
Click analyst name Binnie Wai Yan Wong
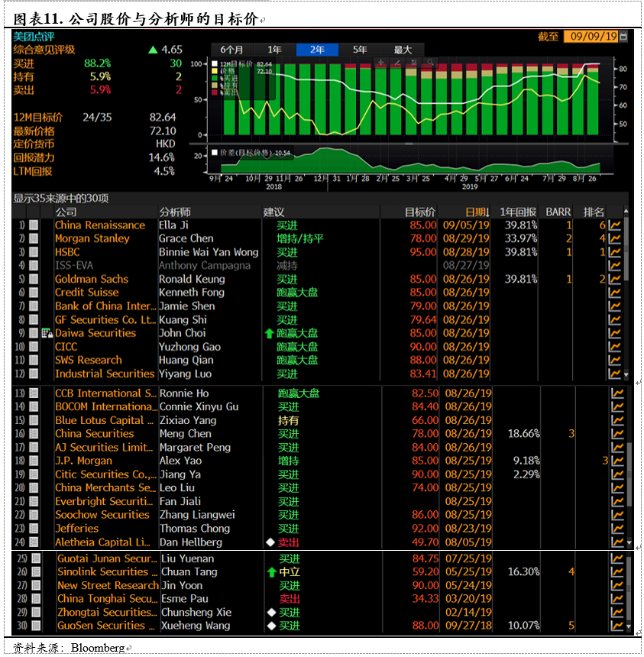[209, 252]
